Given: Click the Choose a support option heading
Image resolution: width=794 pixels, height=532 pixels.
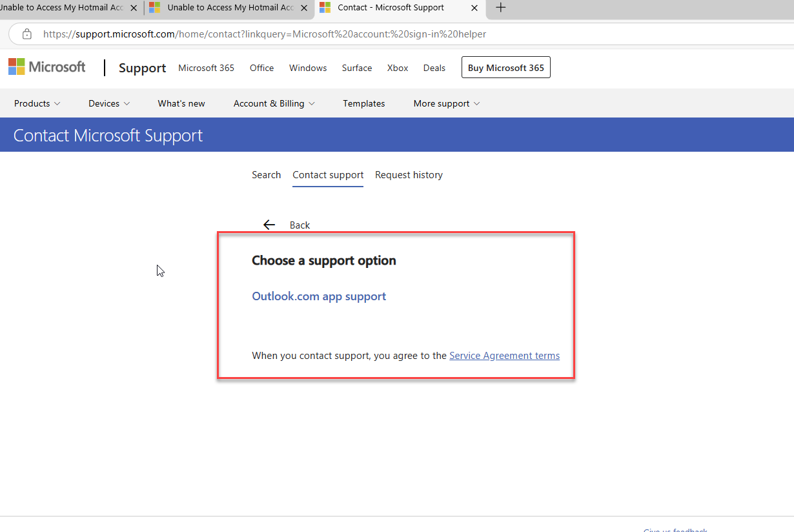Looking at the screenshot, I should point(324,261).
